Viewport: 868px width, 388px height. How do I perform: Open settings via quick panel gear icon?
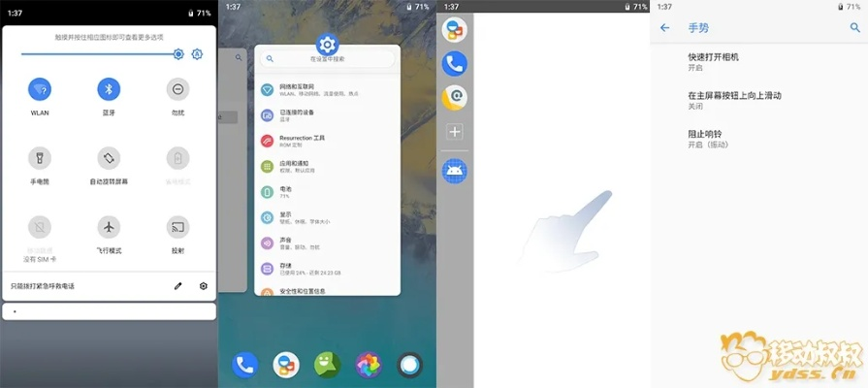(x=203, y=286)
